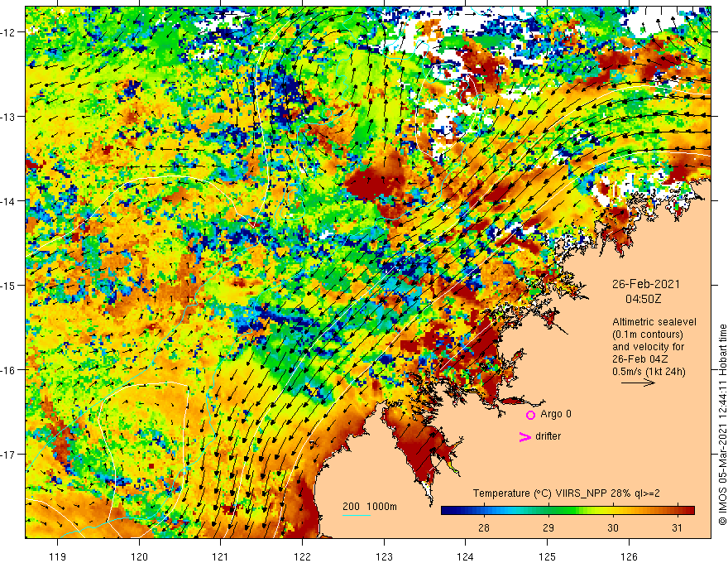728x563 pixels.
Task: Click the longitude axis label 121
Action: (x=221, y=556)
